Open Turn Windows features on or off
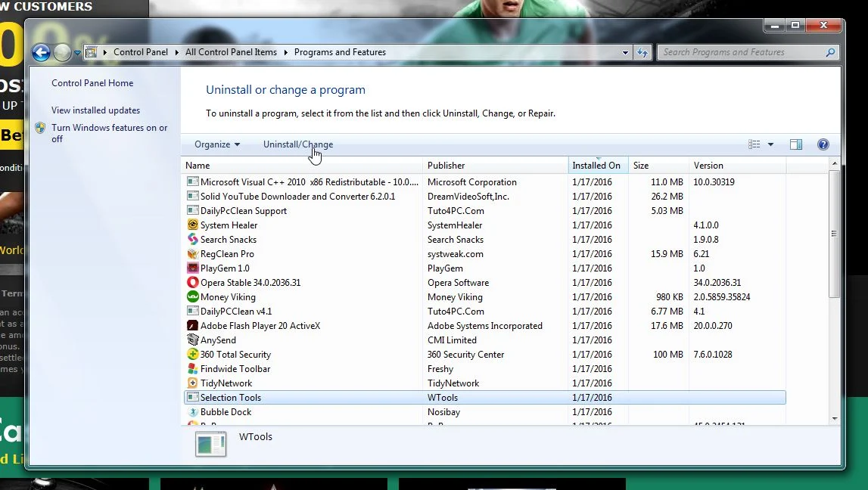 (109, 133)
